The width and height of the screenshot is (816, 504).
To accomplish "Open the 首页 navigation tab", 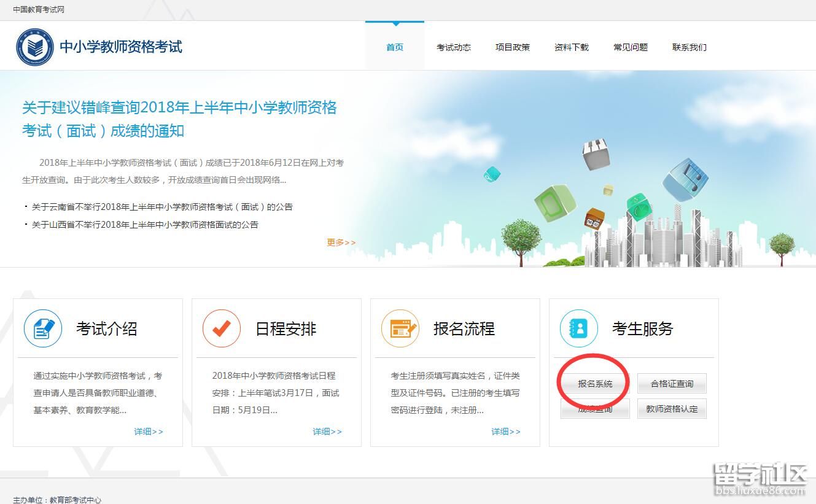I will 395,47.
